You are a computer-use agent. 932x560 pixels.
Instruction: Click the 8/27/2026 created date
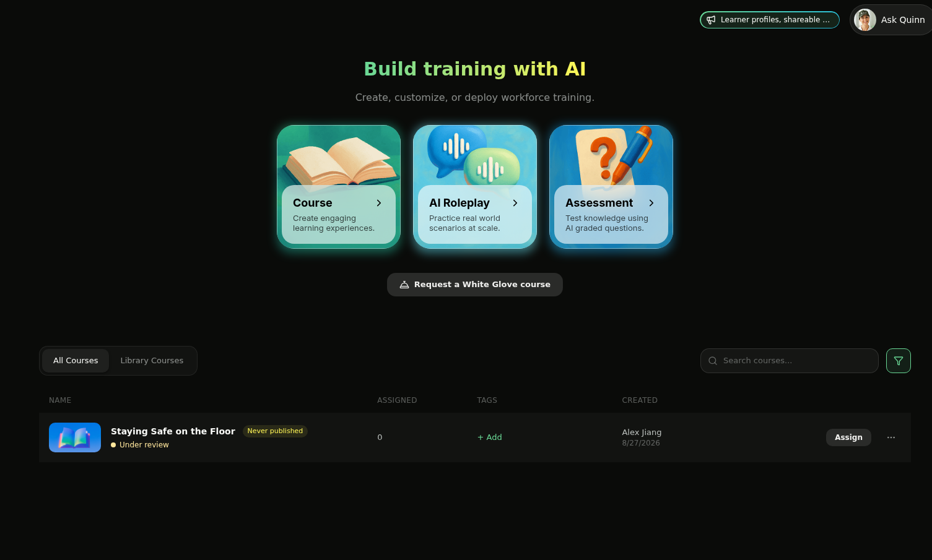pyautogui.click(x=641, y=443)
